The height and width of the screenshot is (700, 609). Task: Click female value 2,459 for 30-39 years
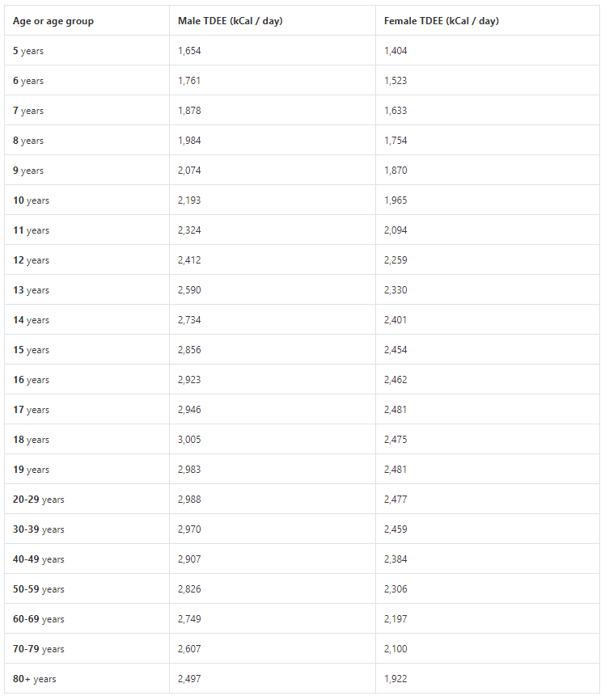point(395,529)
